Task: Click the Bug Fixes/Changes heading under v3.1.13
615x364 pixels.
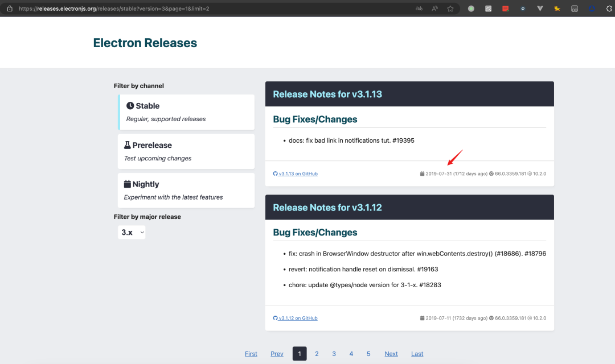Action: (x=315, y=119)
